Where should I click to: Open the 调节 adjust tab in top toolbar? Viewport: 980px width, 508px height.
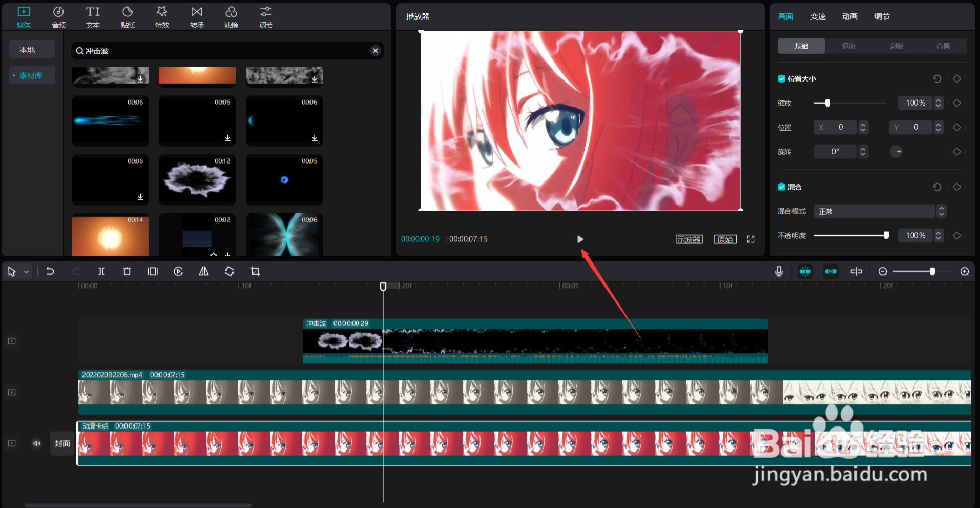coord(266,17)
